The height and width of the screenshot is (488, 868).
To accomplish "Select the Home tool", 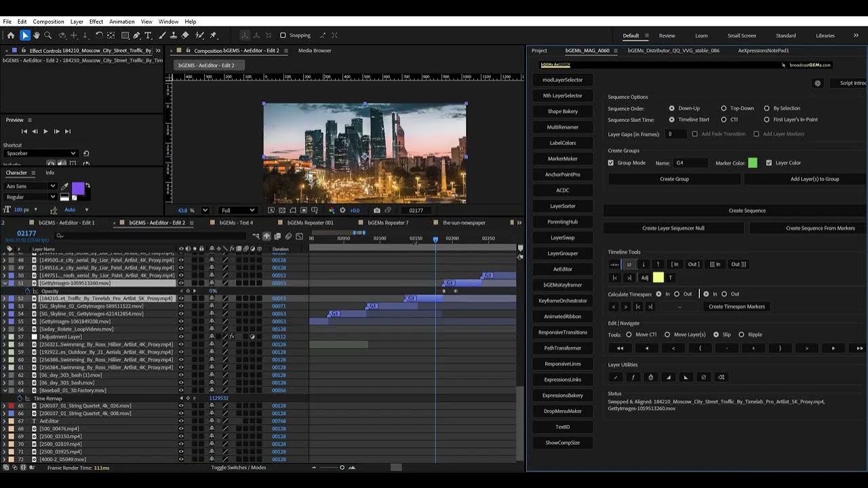I will [x=10, y=35].
